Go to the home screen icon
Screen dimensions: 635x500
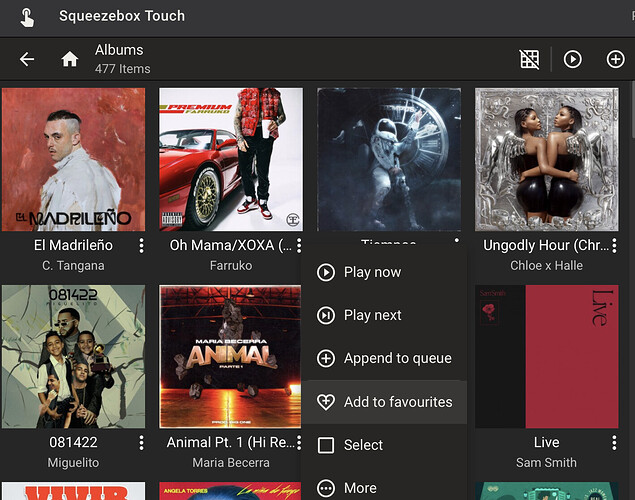coord(70,59)
